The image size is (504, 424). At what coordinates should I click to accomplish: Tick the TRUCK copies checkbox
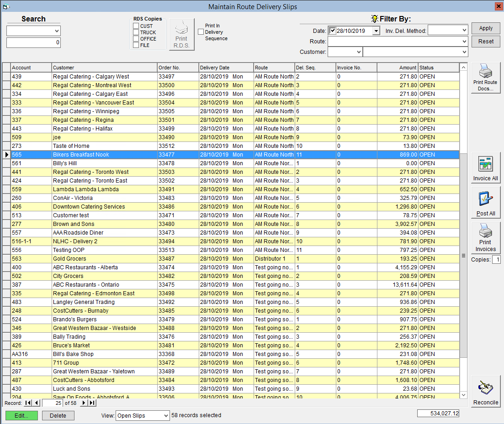pyautogui.click(x=136, y=32)
